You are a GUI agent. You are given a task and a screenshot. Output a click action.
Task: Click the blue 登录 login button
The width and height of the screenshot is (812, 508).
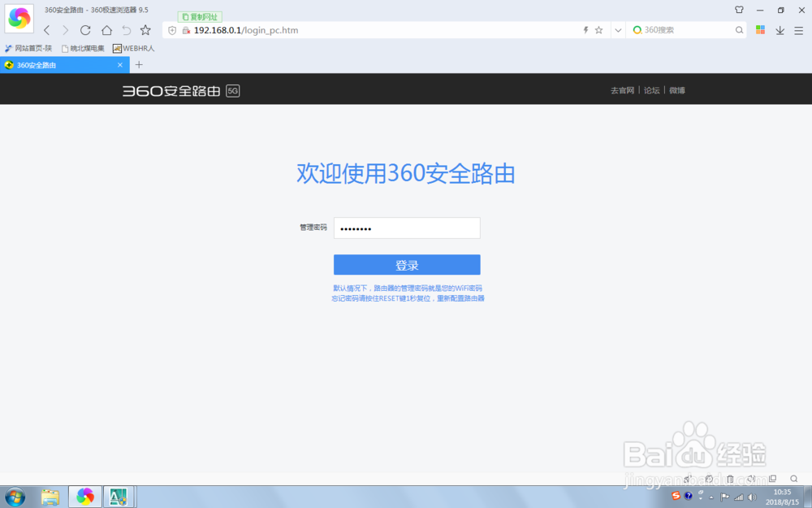click(407, 265)
